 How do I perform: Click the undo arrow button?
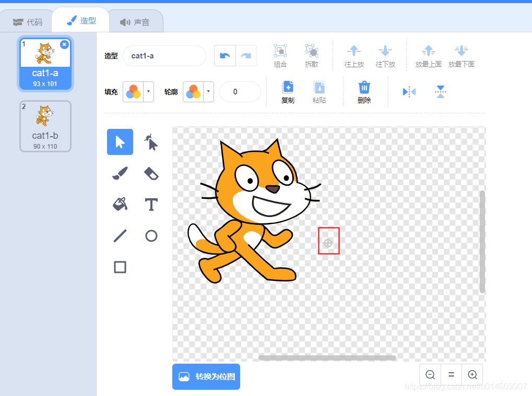coord(225,56)
